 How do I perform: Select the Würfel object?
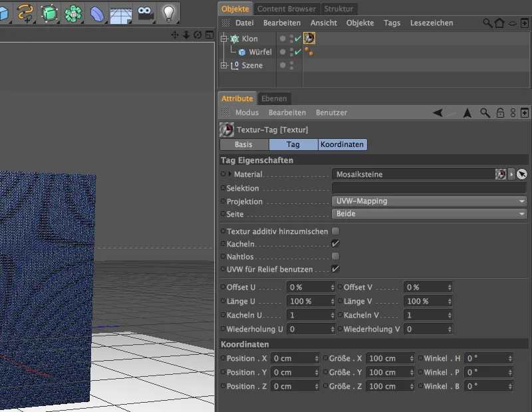[260, 52]
